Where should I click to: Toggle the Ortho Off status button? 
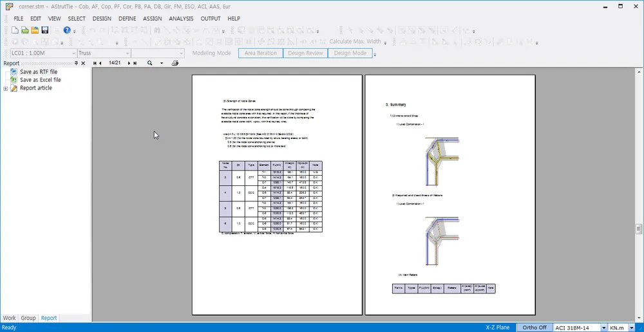534,327
